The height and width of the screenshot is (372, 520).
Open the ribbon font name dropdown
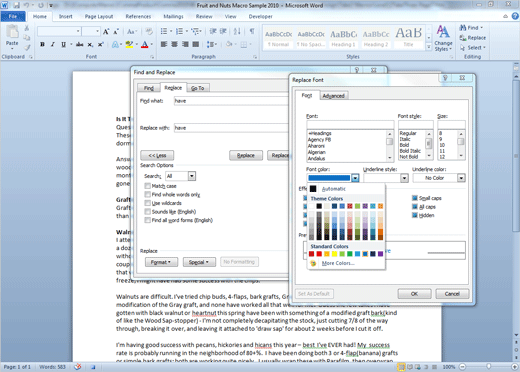pyautogui.click(x=78, y=32)
